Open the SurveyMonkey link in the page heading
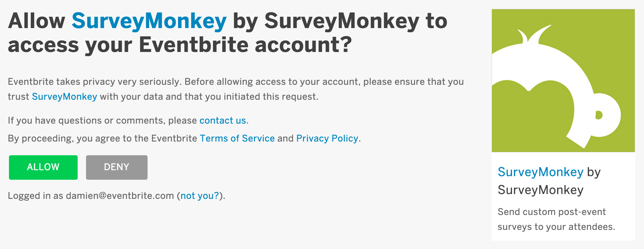Screen dimensions: 644x249 click(149, 21)
